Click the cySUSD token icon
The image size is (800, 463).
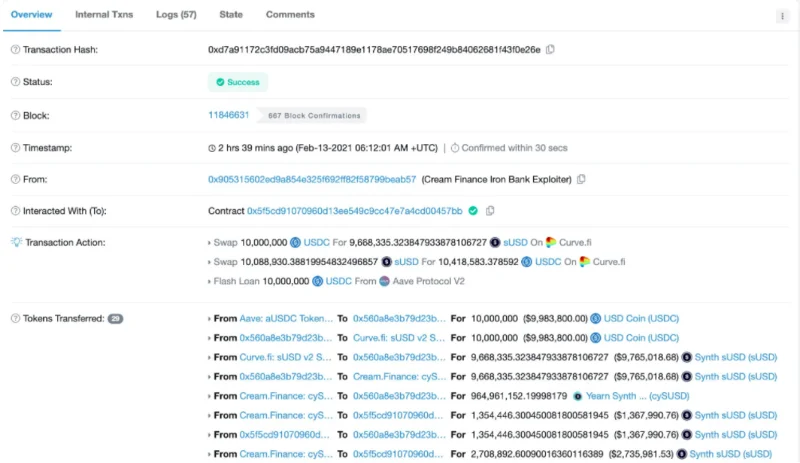click(578, 396)
